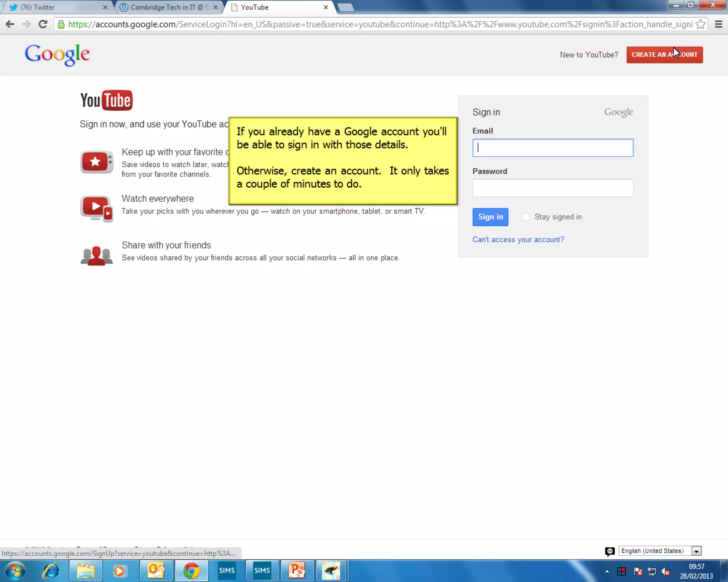Viewport: 728px width, 582px height.
Task: Open the Chrome hamburger menu icon
Action: tap(718, 24)
